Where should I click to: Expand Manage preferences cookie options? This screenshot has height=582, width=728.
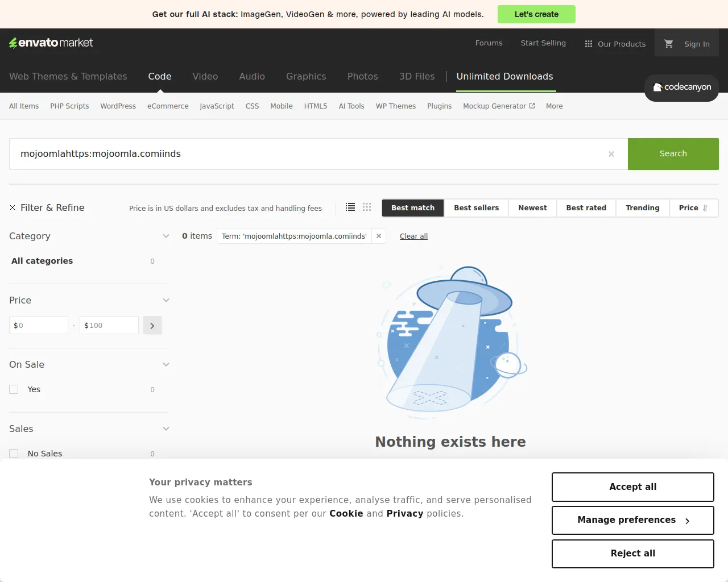[x=633, y=520]
